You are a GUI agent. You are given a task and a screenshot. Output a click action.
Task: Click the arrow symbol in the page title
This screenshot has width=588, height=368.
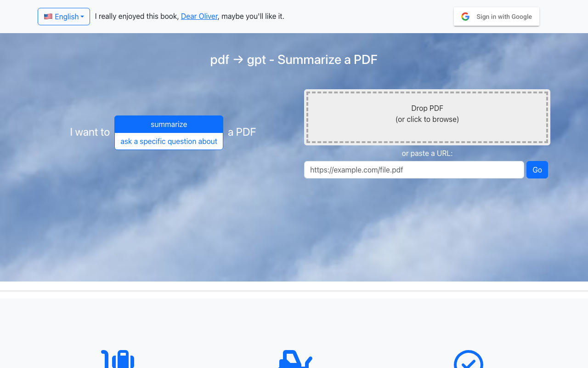click(238, 60)
